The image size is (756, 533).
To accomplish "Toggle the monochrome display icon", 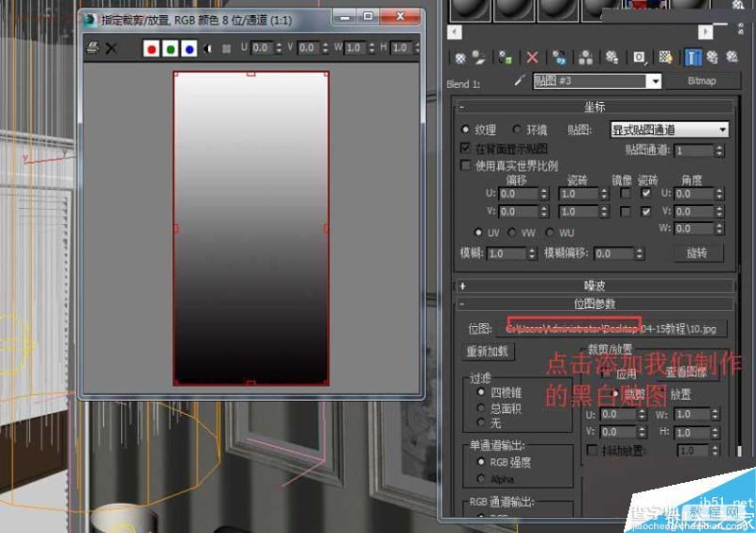I will [x=226, y=48].
